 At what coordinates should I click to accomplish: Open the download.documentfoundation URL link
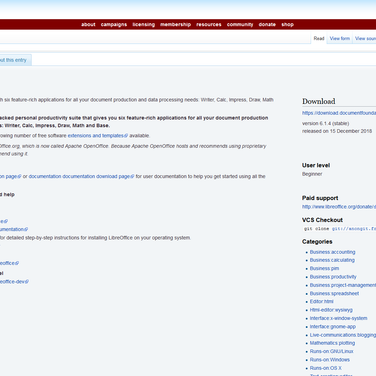point(339,113)
